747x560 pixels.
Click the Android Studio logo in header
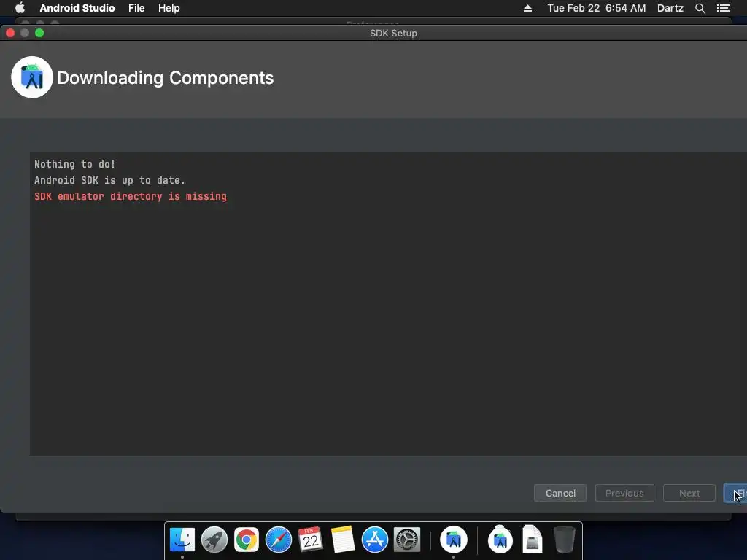click(x=32, y=77)
